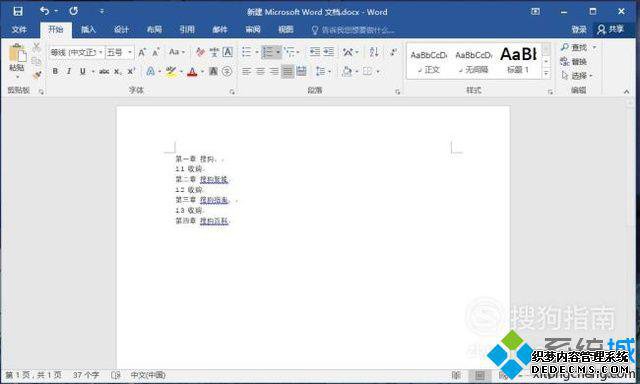Image resolution: width=640 pixels, height=384 pixels.
Task: Toggle Italic formatting
Action: pos(69,71)
